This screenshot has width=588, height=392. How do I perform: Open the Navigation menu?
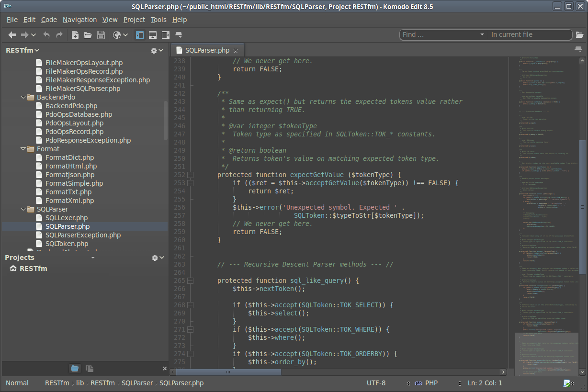(79, 20)
